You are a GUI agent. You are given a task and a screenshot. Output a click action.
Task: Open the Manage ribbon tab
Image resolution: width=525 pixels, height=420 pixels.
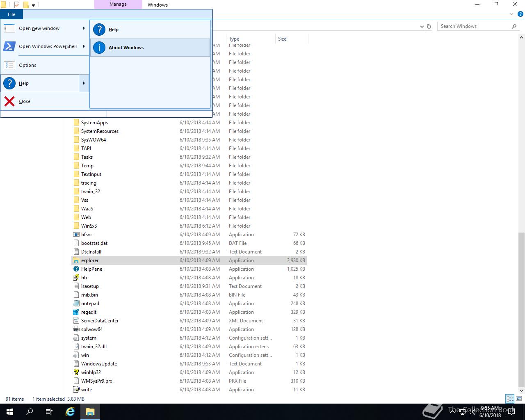[118, 4]
